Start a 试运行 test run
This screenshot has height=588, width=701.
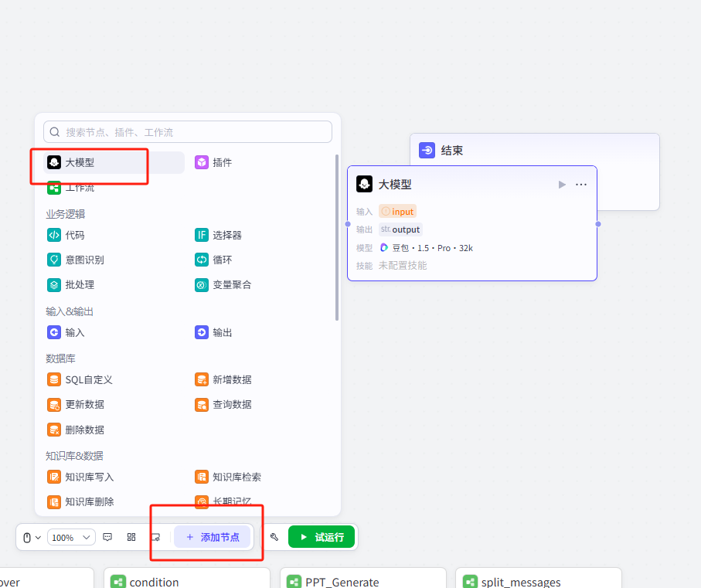coord(322,536)
